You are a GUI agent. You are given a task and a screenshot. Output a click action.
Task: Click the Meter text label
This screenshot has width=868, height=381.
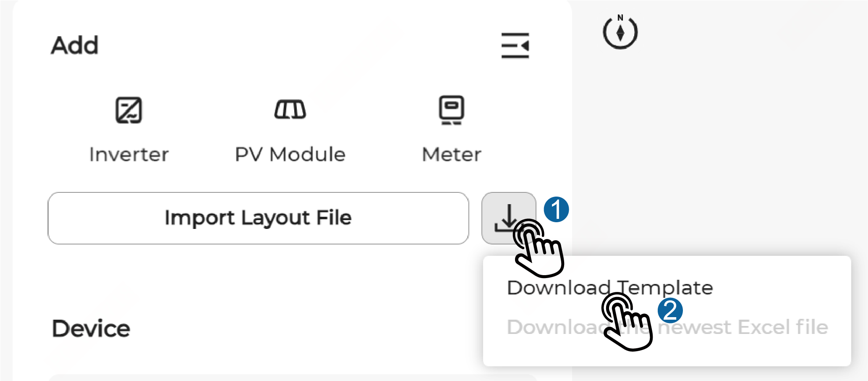pos(451,155)
